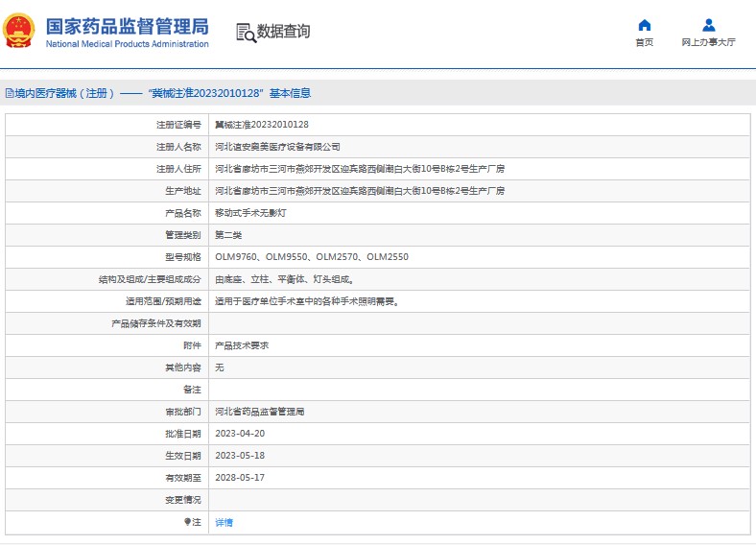Click the expiry date 2028-05-17
Image resolution: width=756 pixels, height=545 pixels.
(x=240, y=478)
